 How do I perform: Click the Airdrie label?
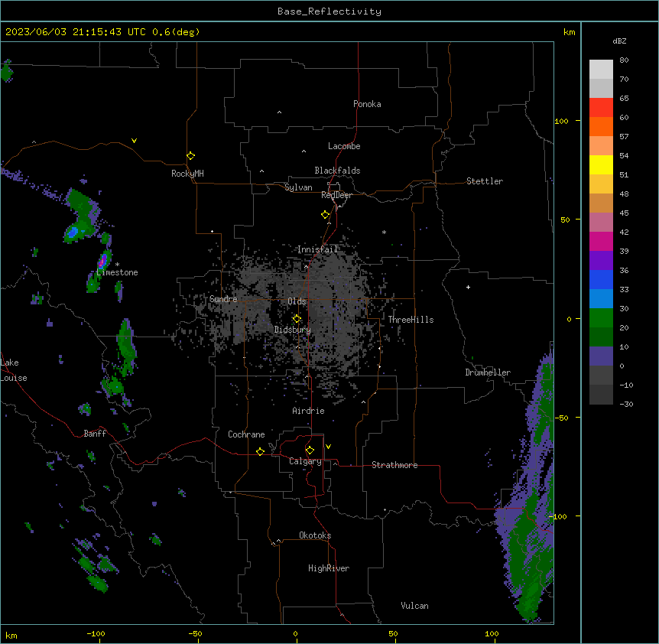pos(308,411)
